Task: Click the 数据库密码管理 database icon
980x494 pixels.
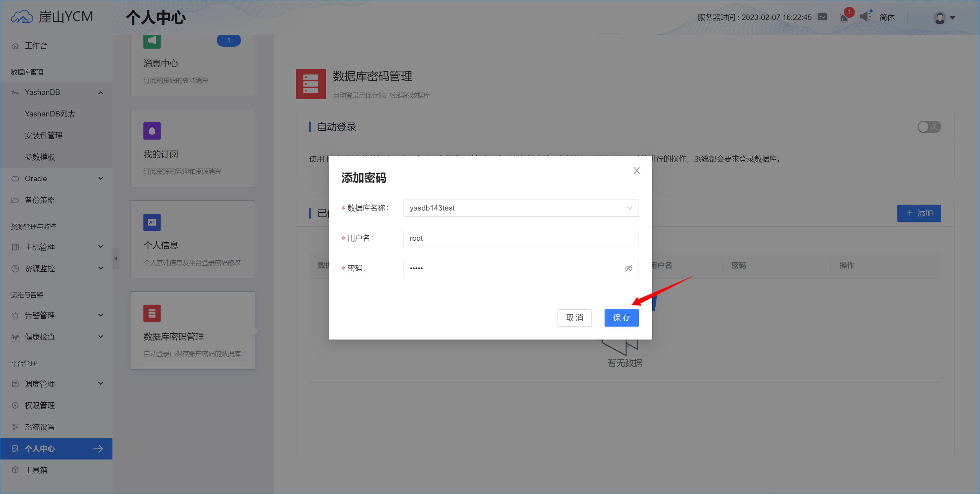Action: [x=152, y=313]
